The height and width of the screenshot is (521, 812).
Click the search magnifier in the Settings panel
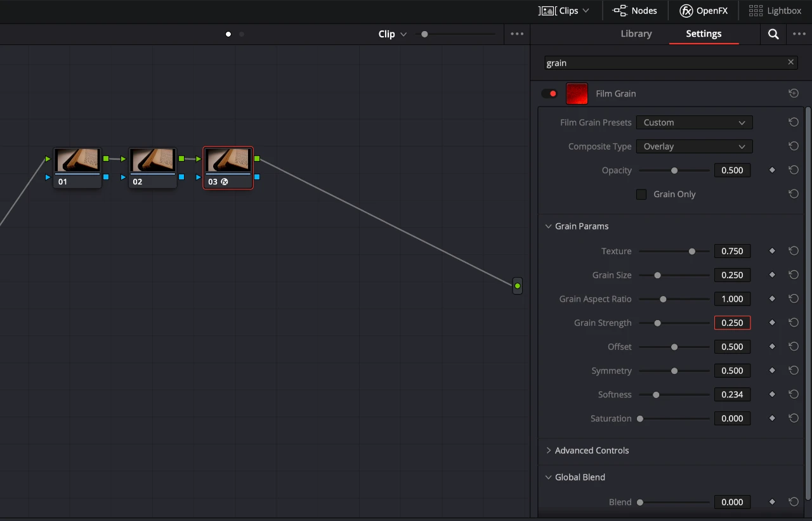773,34
